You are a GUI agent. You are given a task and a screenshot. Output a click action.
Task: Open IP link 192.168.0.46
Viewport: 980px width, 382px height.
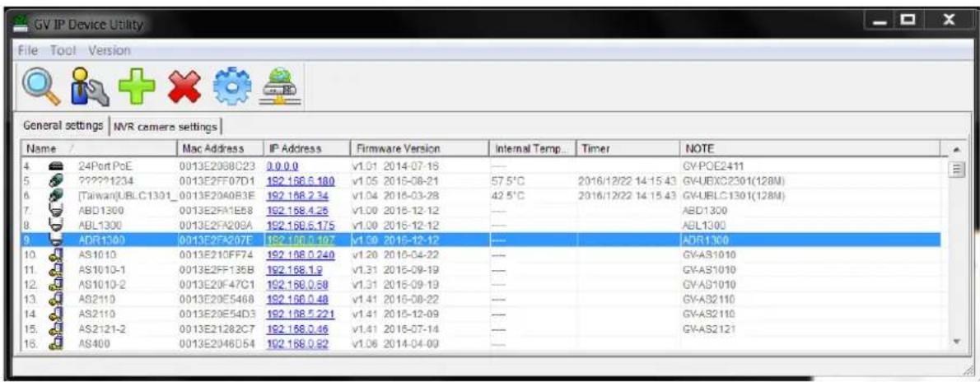[x=297, y=328]
